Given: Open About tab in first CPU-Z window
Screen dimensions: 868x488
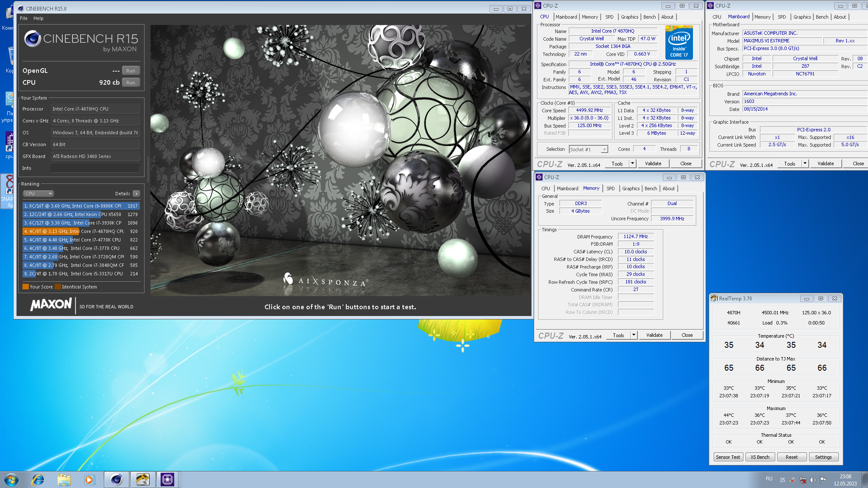Looking at the screenshot, I should point(667,17).
